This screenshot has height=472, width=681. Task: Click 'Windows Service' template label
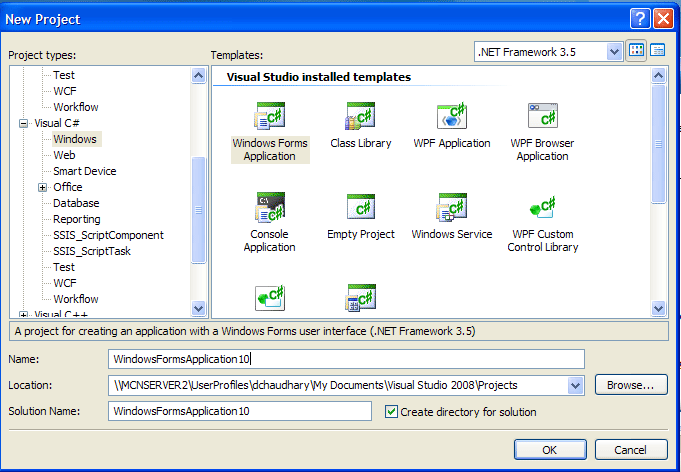click(452, 234)
